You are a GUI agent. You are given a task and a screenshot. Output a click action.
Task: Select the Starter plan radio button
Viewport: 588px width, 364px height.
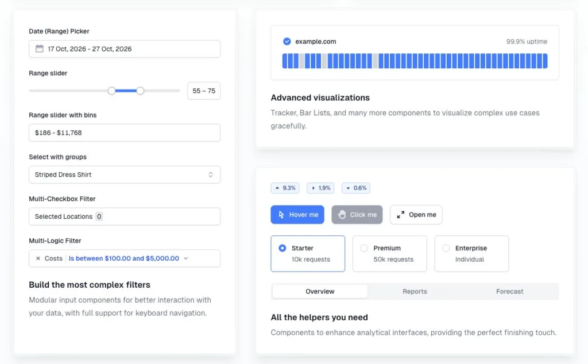tap(283, 248)
